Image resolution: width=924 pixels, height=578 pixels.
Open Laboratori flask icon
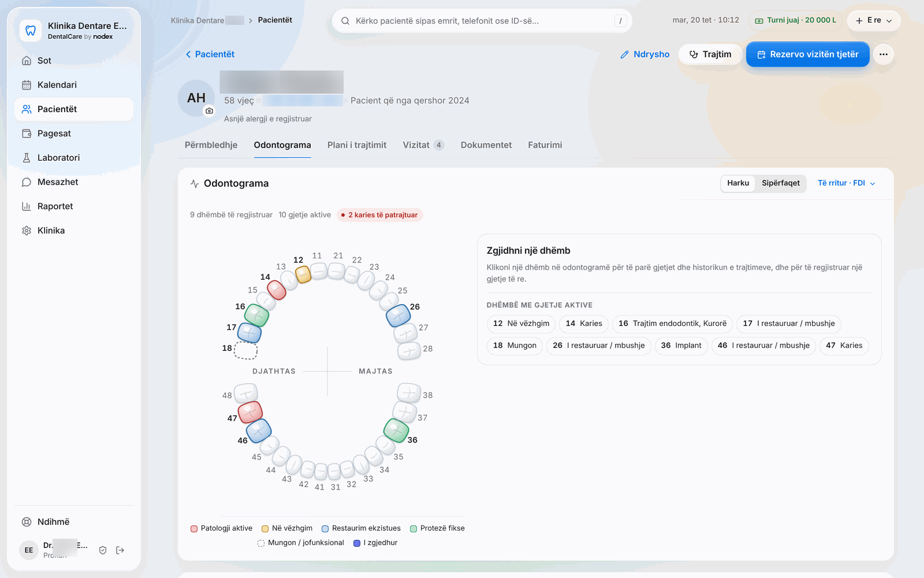(27, 158)
